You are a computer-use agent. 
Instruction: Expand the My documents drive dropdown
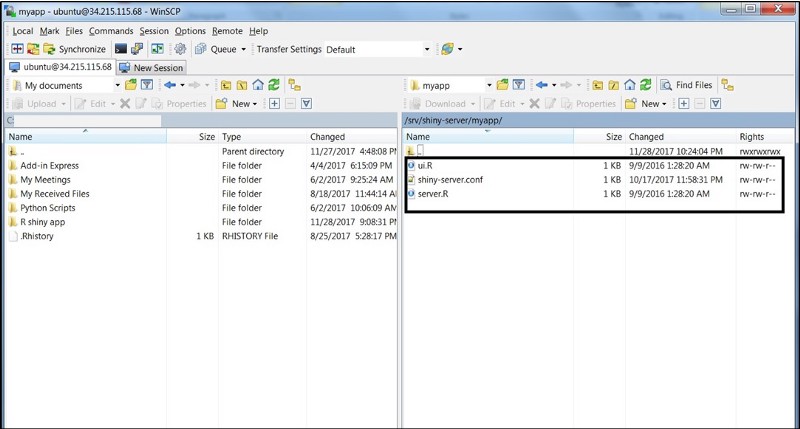116,85
